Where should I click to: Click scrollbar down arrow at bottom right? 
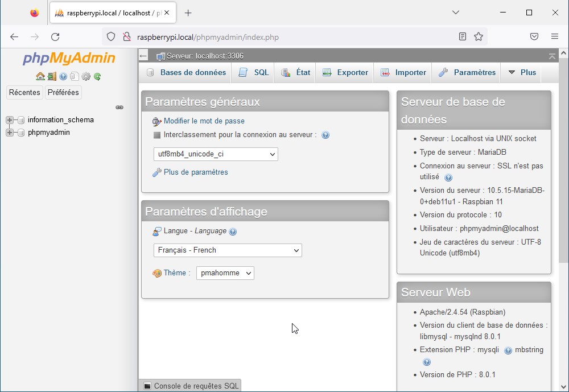[x=563, y=386]
